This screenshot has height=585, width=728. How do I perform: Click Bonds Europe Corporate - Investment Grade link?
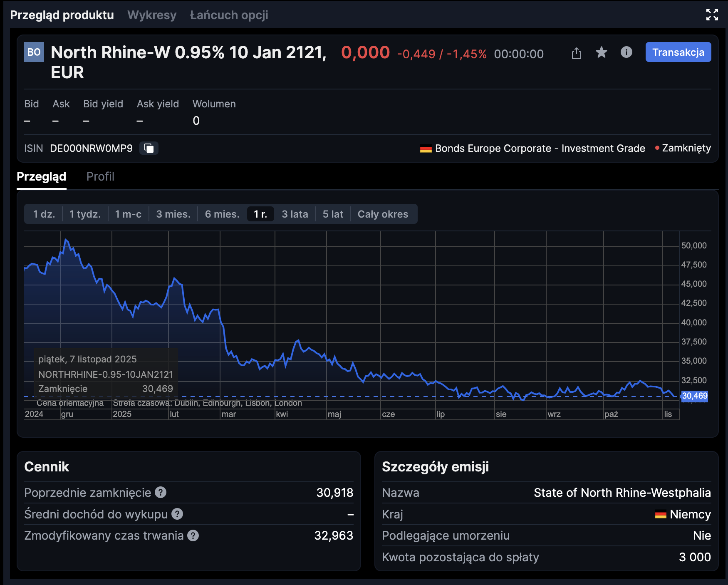click(540, 149)
